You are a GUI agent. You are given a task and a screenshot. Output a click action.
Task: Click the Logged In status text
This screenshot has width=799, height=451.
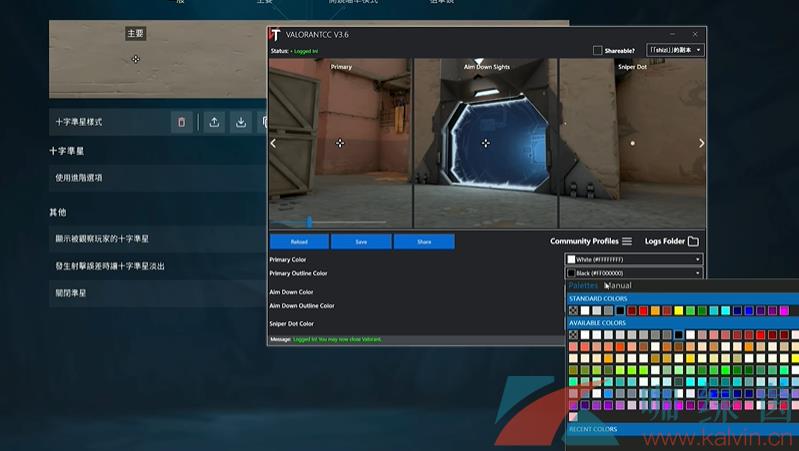click(306, 51)
